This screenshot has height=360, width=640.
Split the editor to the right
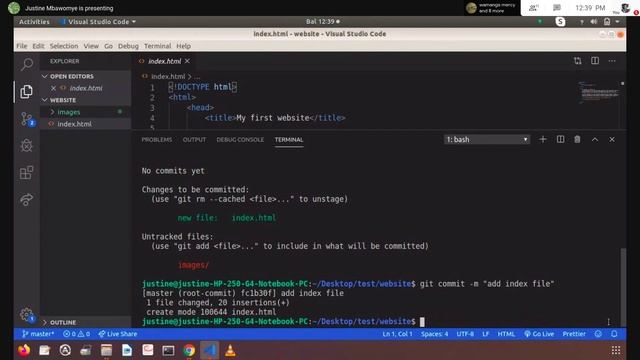click(x=595, y=61)
